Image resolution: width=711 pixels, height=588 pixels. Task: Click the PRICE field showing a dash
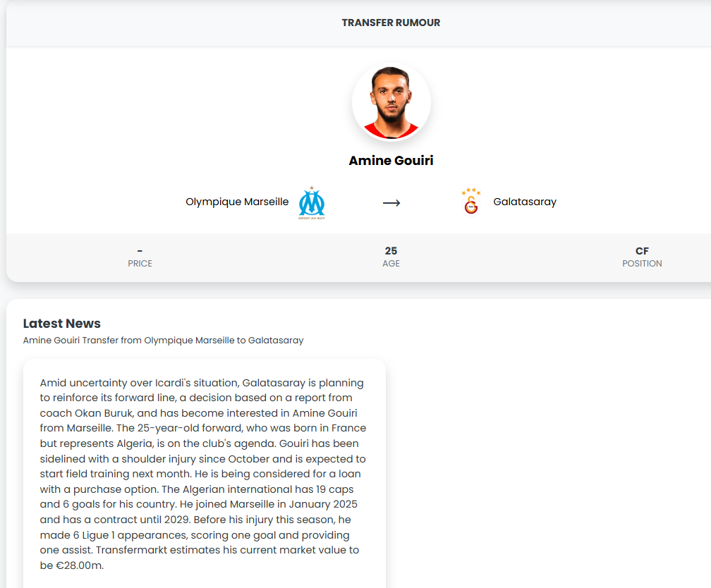140,256
